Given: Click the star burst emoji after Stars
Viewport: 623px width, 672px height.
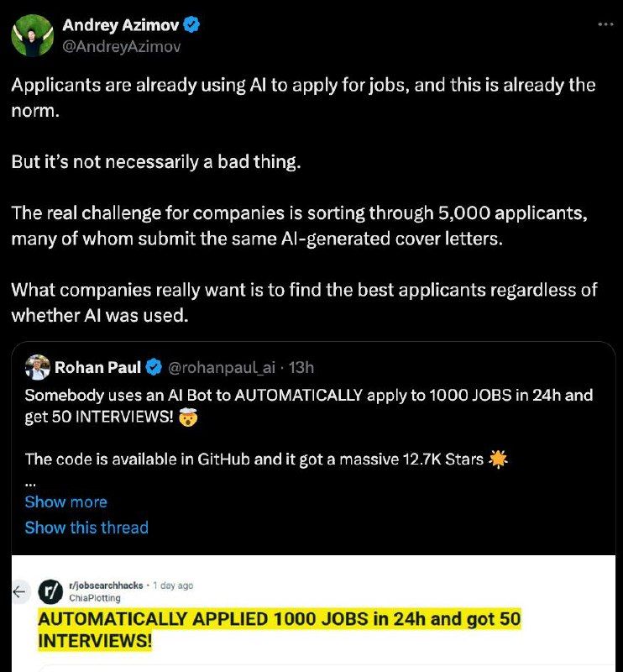Looking at the screenshot, I should point(498,459).
